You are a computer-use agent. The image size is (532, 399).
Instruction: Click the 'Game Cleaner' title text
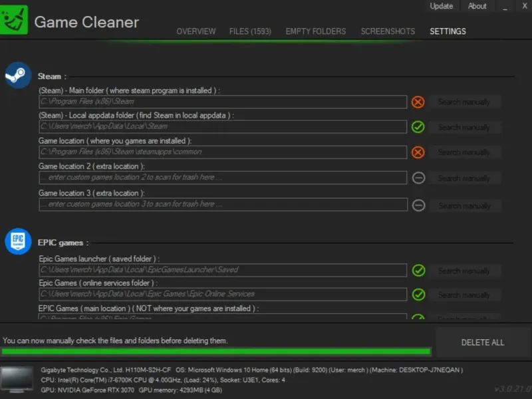pos(86,22)
